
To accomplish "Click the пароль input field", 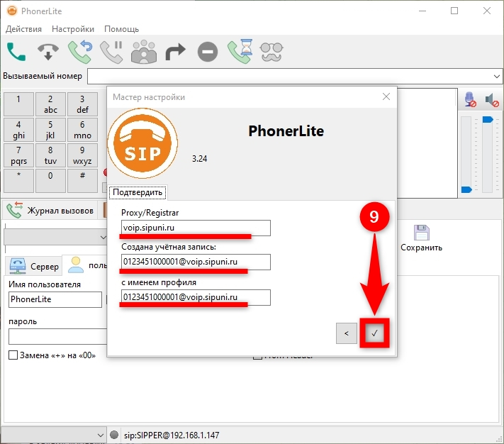I will point(58,337).
